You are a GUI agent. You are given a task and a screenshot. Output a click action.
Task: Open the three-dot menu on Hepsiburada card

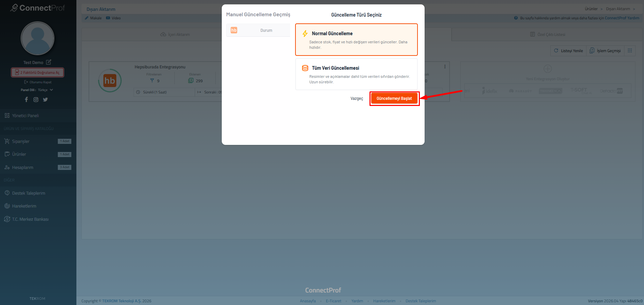coord(445,67)
